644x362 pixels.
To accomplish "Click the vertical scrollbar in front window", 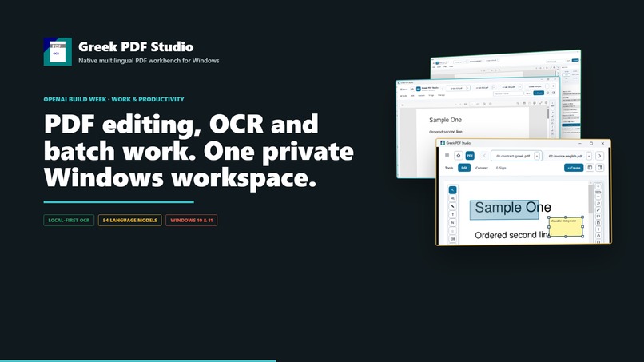I will pos(590,199).
